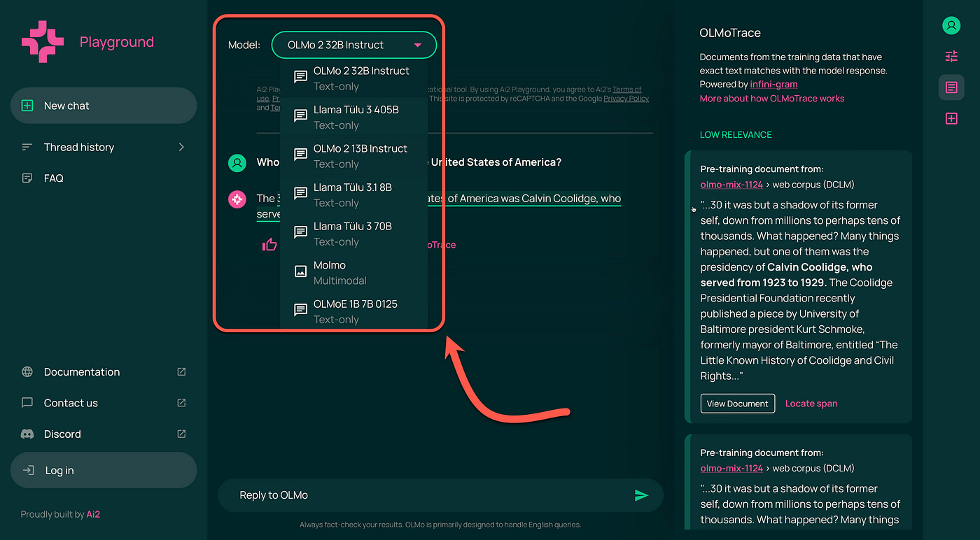Open the parameters sliders icon
This screenshot has height=540, width=980.
951,57
